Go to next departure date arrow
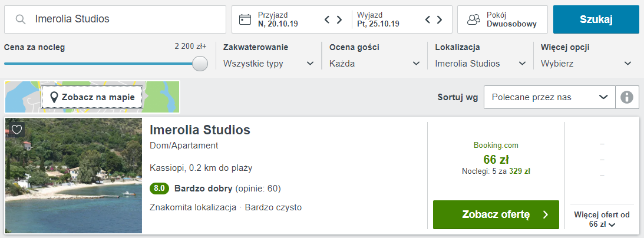The image size is (644, 238). click(440, 19)
